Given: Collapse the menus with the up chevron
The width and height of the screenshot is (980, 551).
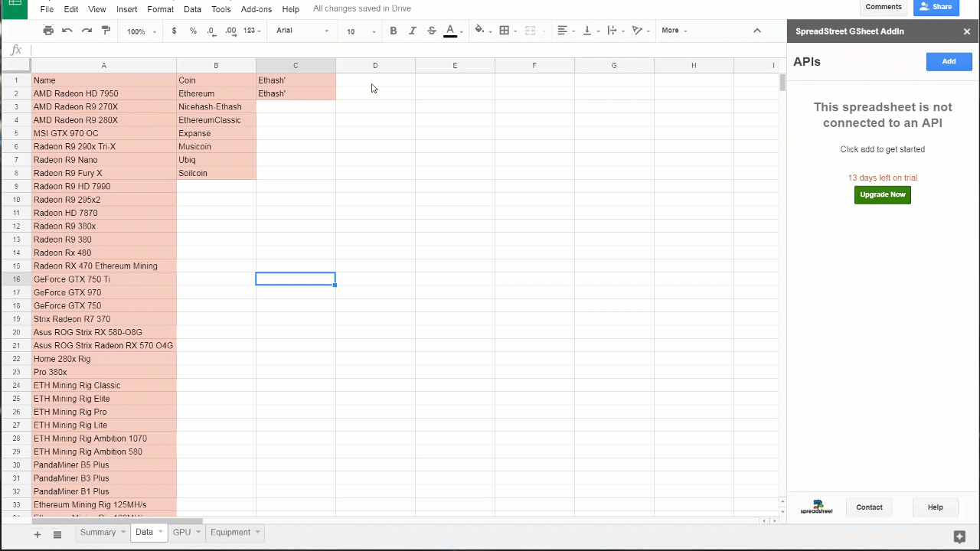Looking at the screenshot, I should 757,31.
